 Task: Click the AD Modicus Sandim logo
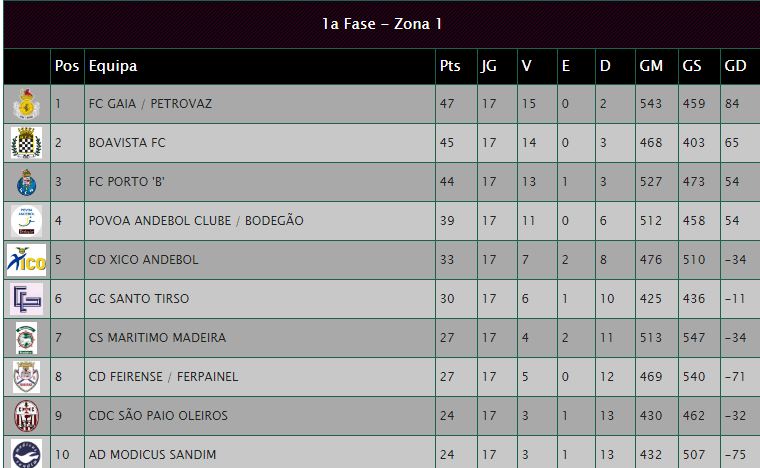(26, 454)
